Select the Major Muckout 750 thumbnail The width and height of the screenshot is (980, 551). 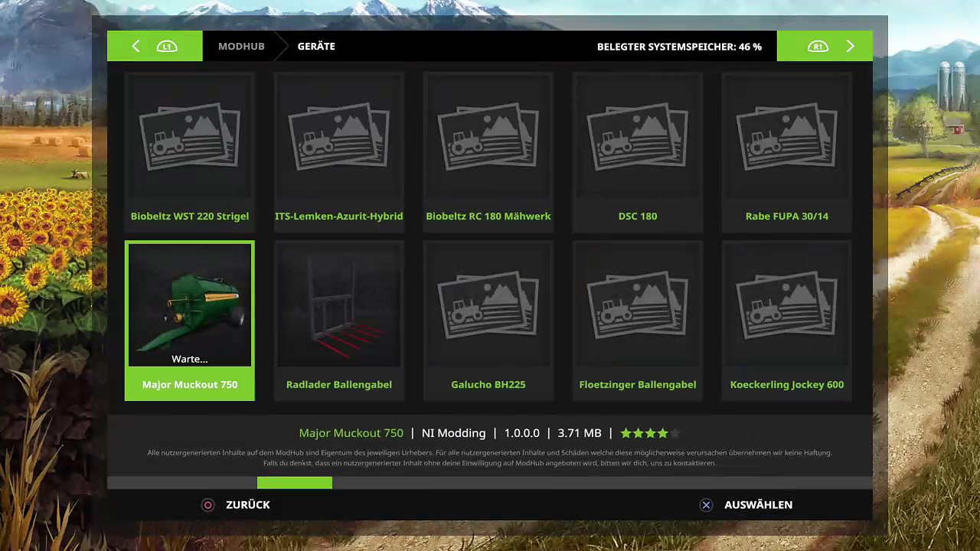pos(190,305)
